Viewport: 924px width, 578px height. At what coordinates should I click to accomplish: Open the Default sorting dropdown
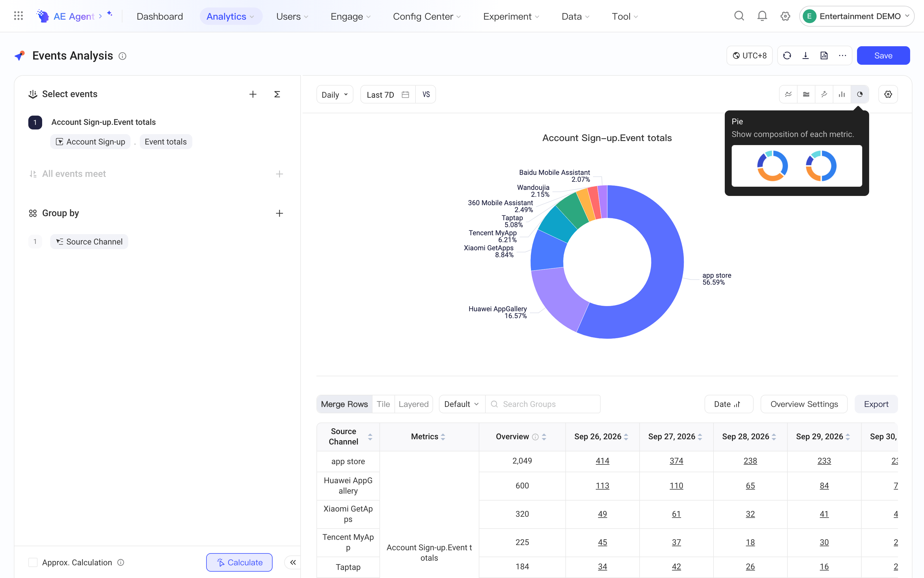click(462, 404)
